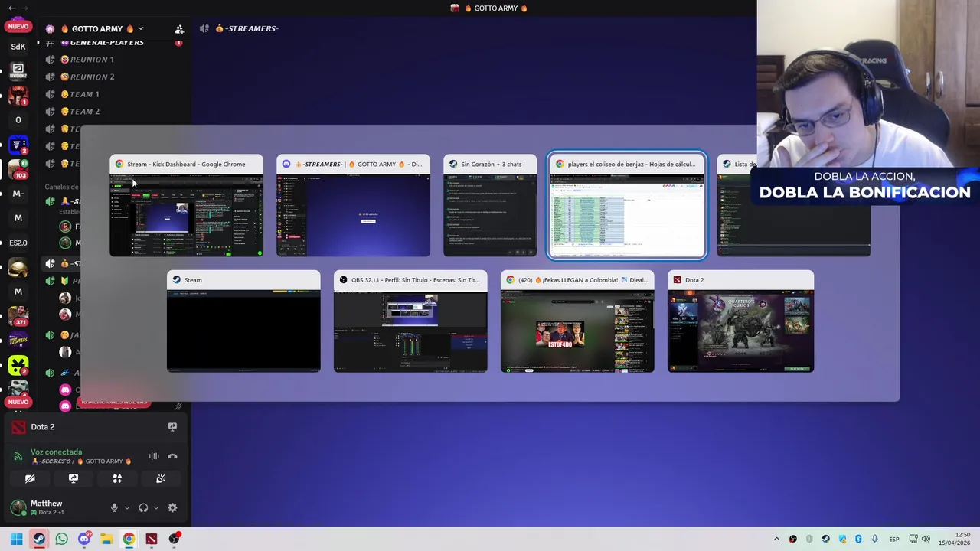Click the top NUEVO unread indicator
The height and width of the screenshot is (551, 980).
point(18,26)
